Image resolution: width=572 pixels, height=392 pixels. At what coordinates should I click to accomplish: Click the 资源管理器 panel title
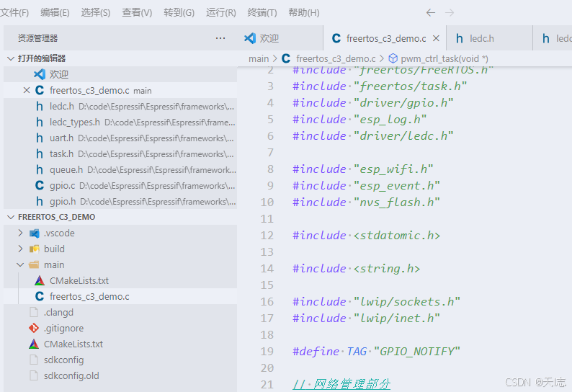tap(38, 38)
